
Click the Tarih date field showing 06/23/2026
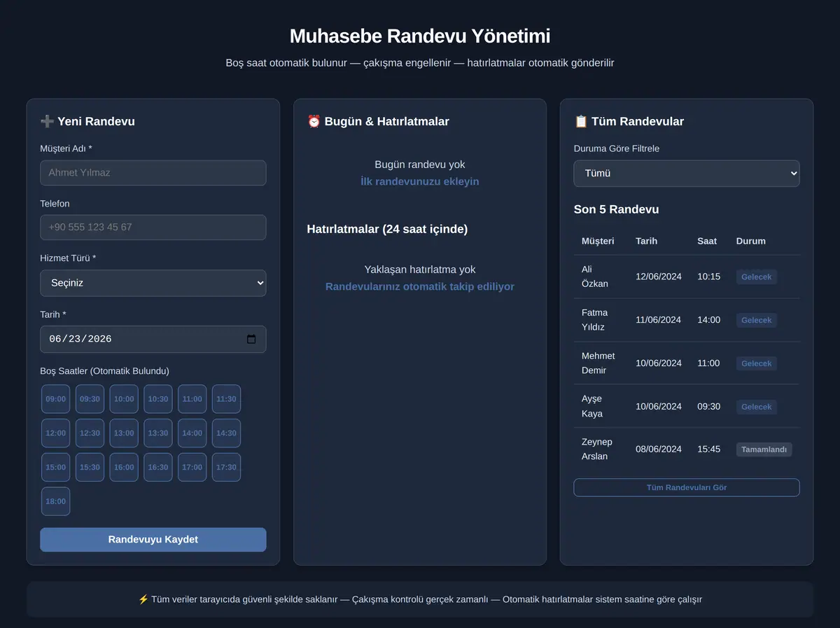pyautogui.click(x=153, y=339)
